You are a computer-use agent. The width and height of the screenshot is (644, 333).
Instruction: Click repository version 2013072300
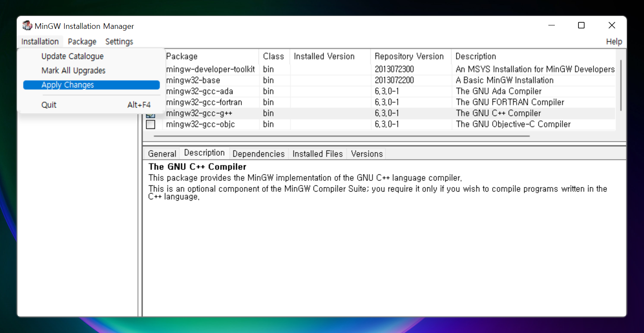(394, 69)
